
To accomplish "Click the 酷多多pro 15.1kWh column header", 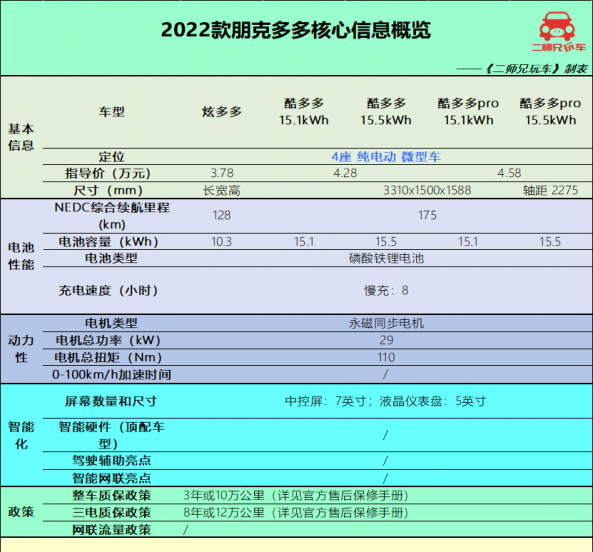I will pyautogui.click(x=468, y=112).
